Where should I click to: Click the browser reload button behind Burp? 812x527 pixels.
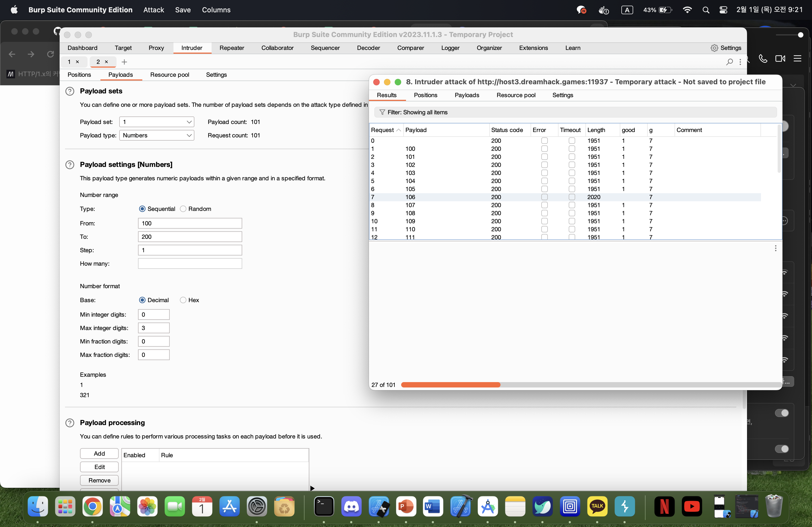click(50, 54)
